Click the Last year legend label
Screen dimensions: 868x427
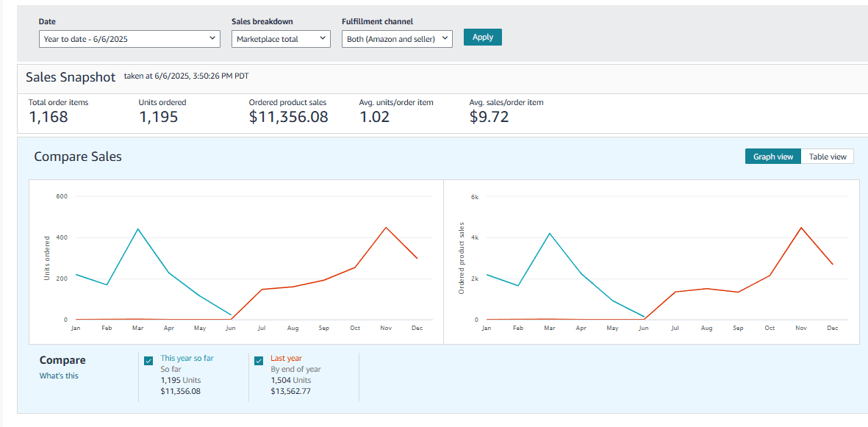click(286, 359)
